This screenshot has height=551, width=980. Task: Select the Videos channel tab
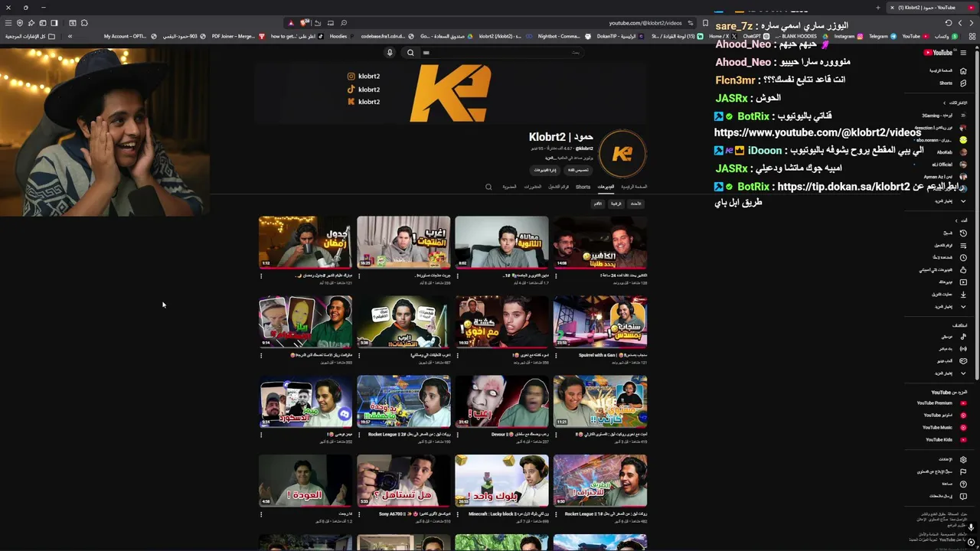606,187
